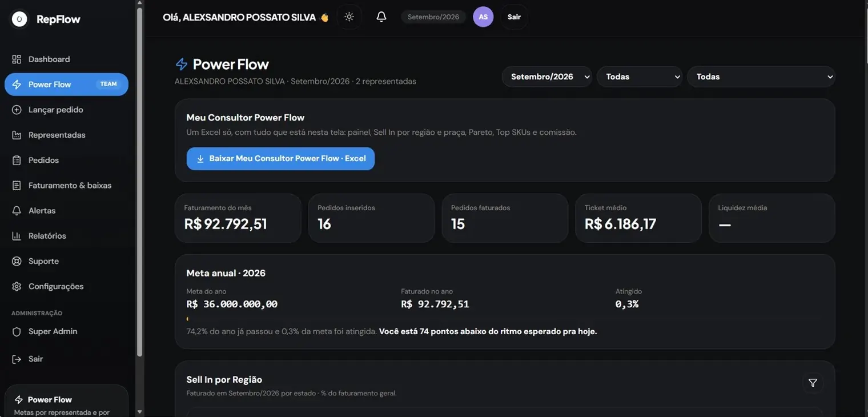This screenshot has height=417, width=868.
Task: Open the Setembro/2026 month dropdown
Action: tap(547, 77)
